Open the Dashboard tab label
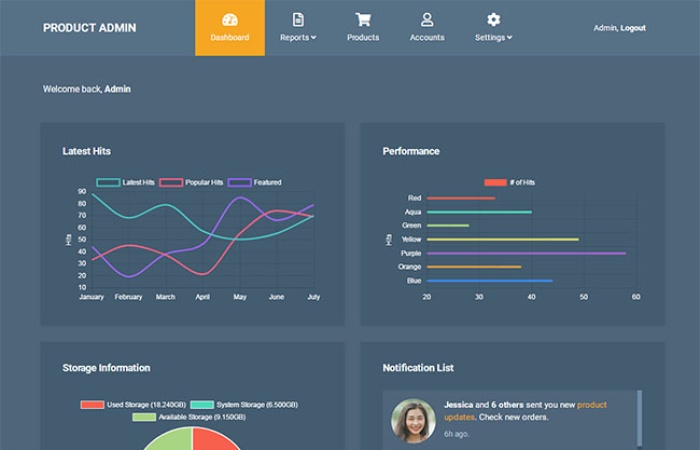The height and width of the screenshot is (450, 700). coord(230,38)
